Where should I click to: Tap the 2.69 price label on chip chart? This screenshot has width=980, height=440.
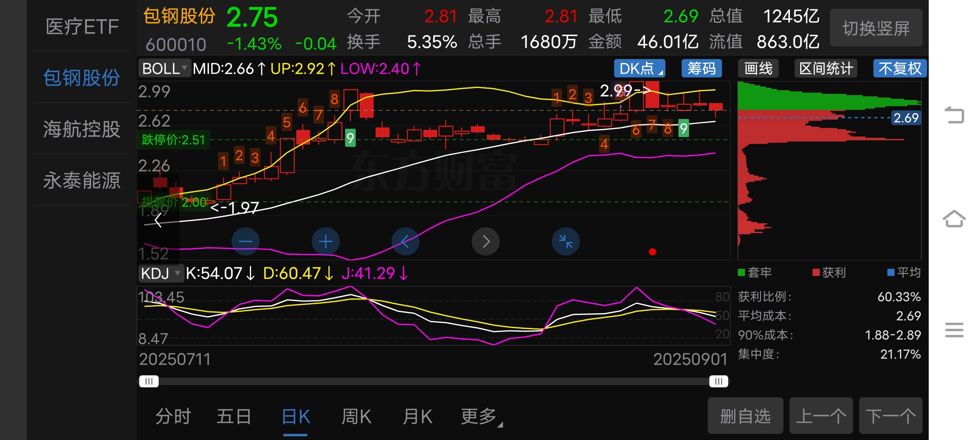[x=906, y=118]
